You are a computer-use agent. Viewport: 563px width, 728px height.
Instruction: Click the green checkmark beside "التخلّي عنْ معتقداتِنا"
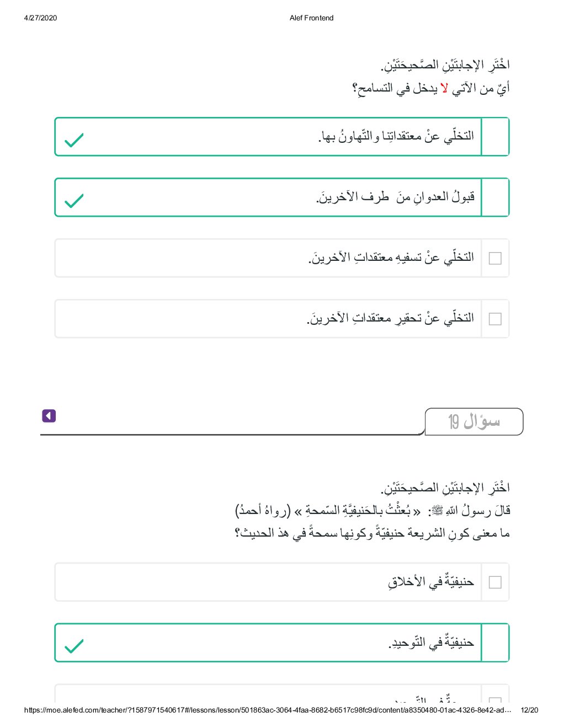point(74,140)
